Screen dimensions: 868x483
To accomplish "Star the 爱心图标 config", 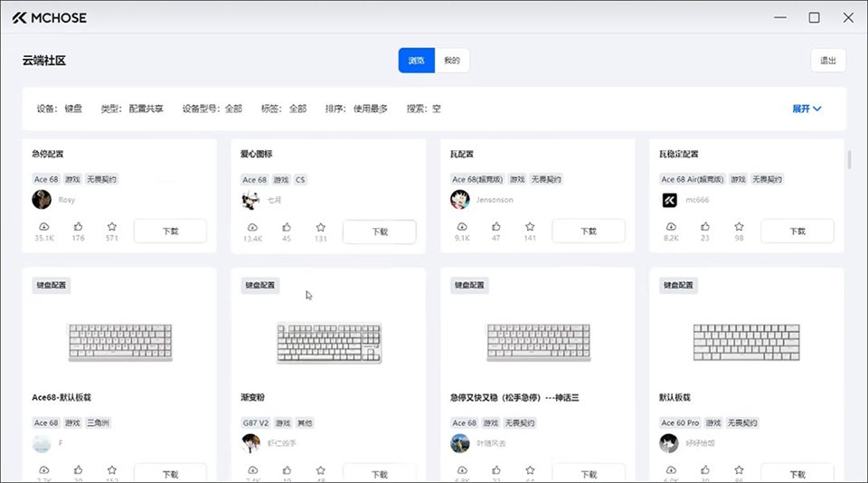I will 320,227.
